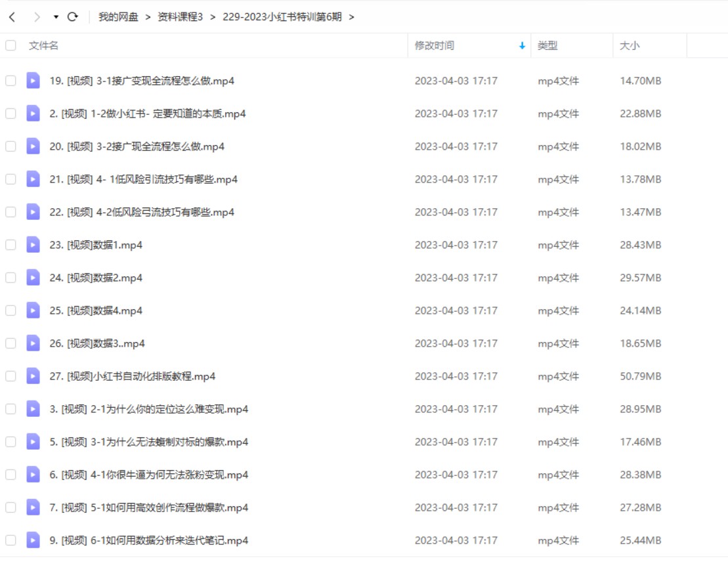Sort by 修改时间 column
The height and width of the screenshot is (562, 728).
tap(434, 45)
